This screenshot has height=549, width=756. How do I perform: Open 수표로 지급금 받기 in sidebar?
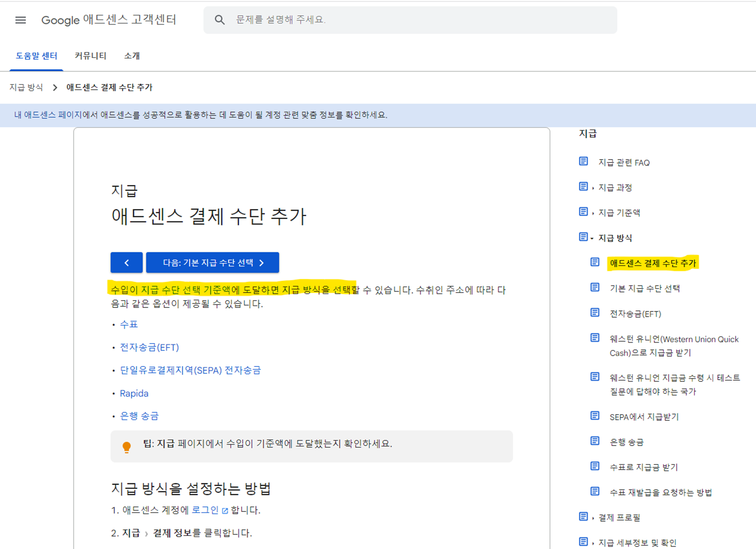[644, 467]
